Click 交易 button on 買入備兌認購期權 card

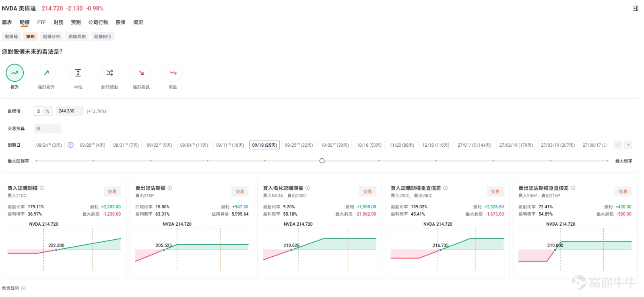coord(367,192)
